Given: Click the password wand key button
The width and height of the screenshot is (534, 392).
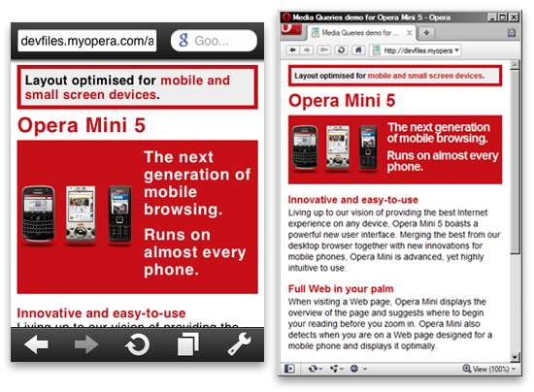Looking at the screenshot, I should click(323, 50).
